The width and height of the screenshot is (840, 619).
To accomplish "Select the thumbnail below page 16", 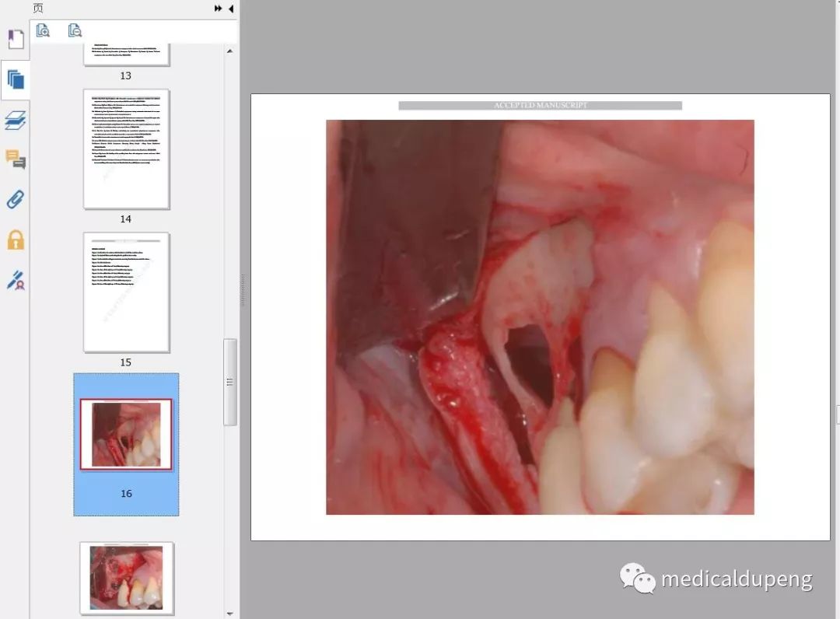I will [126, 578].
